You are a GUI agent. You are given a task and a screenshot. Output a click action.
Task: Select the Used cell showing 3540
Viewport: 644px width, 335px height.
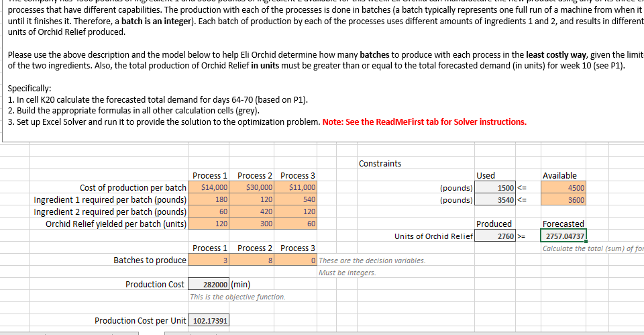[495, 200]
